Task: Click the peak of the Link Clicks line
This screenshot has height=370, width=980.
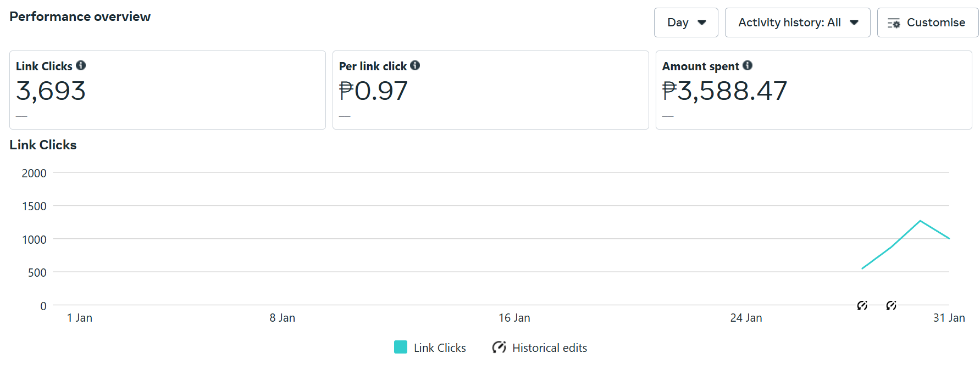Action: click(920, 221)
